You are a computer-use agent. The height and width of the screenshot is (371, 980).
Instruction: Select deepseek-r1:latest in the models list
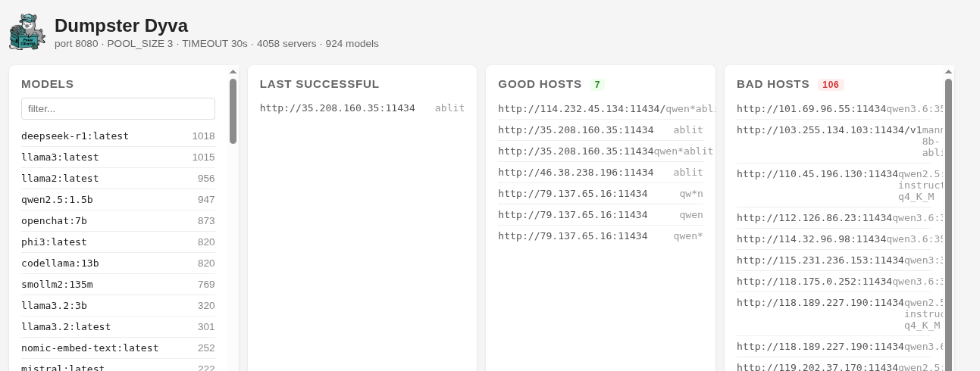click(118, 136)
